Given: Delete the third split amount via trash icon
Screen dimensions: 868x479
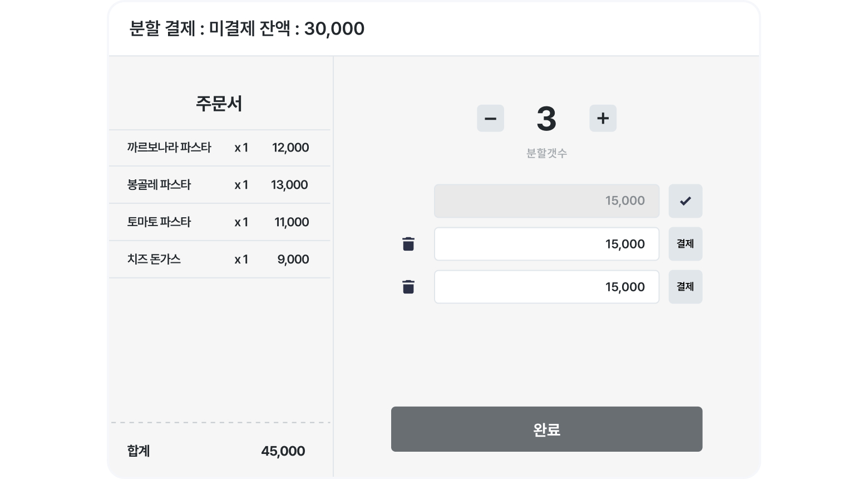Looking at the screenshot, I should click(408, 287).
